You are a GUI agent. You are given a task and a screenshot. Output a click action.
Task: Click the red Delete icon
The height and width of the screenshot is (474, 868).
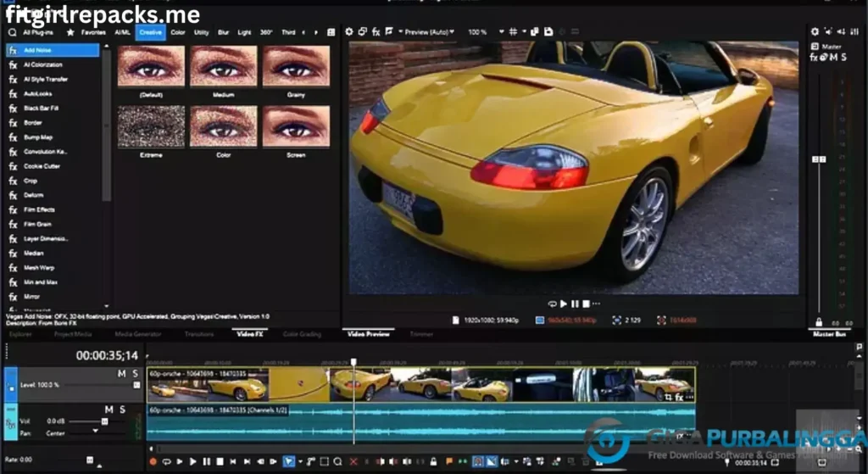(x=353, y=461)
